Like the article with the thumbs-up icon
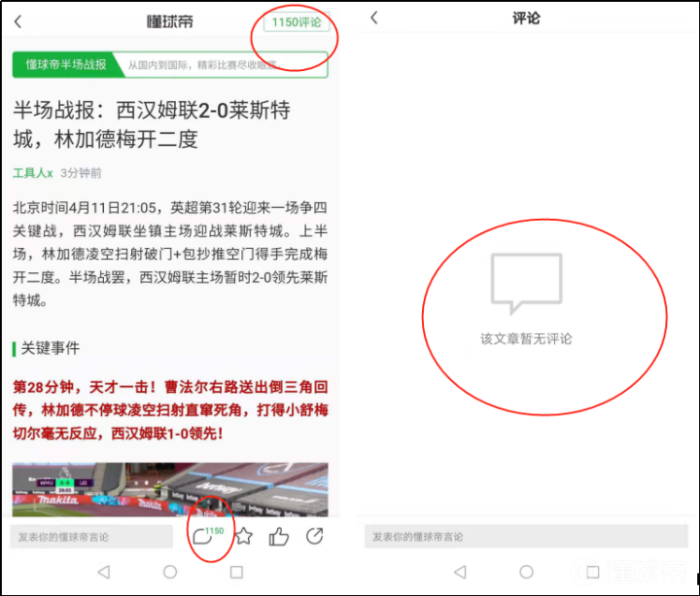The width and height of the screenshot is (700, 596). (279, 536)
